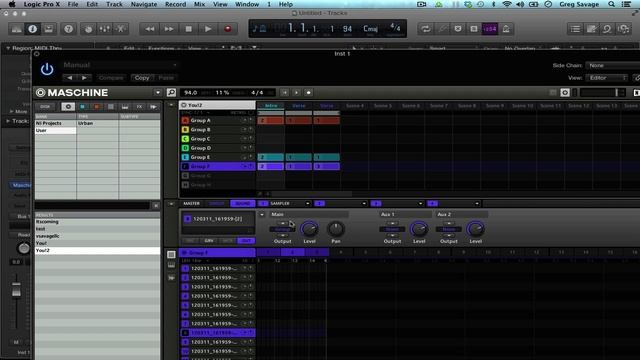Select Group E in arranger
This screenshot has height=360, width=640.
[218, 157]
